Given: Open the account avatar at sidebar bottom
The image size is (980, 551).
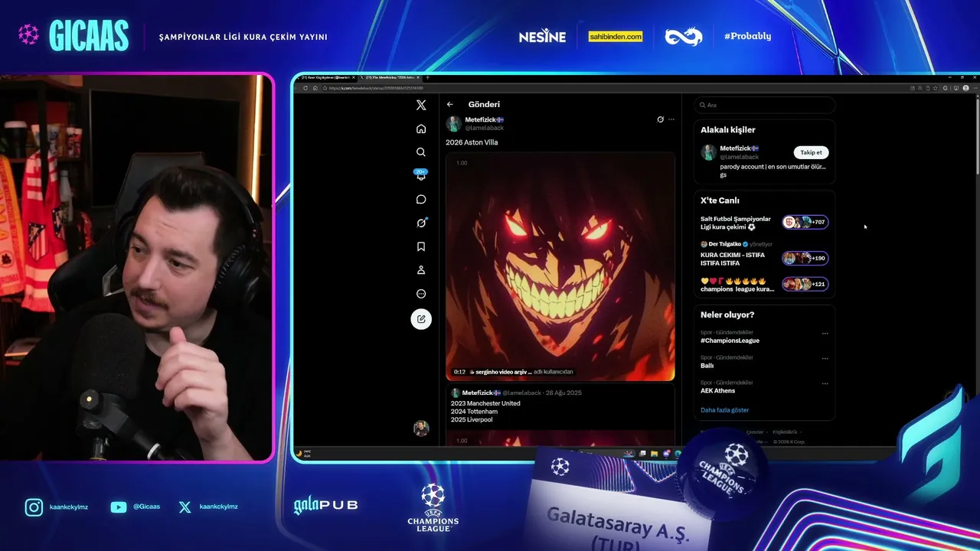Looking at the screenshot, I should click(x=421, y=429).
